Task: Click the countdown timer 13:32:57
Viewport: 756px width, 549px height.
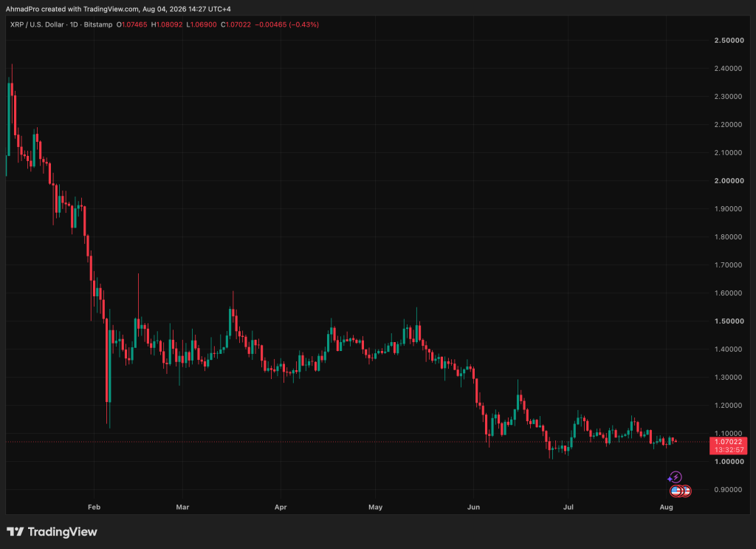Action: [x=728, y=450]
